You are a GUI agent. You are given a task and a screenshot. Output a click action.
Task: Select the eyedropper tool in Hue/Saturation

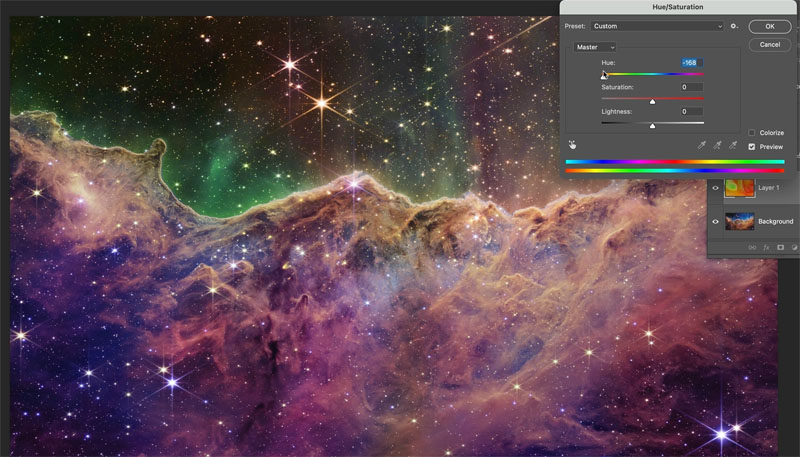pos(702,145)
